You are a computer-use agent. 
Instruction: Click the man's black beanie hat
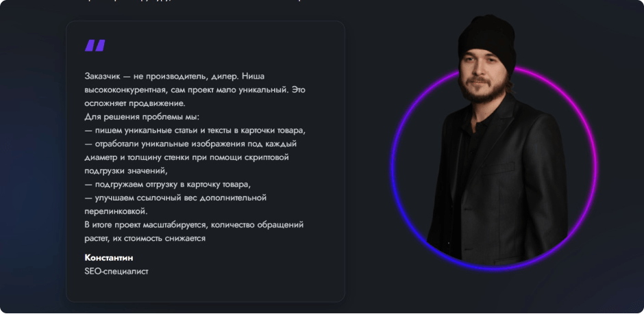486,39
